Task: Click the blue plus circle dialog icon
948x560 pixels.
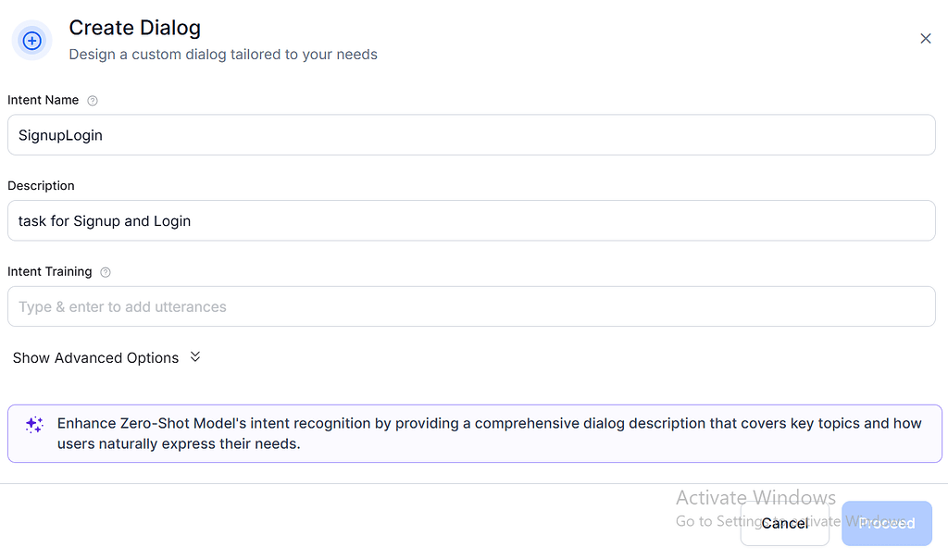Action: [x=31, y=41]
